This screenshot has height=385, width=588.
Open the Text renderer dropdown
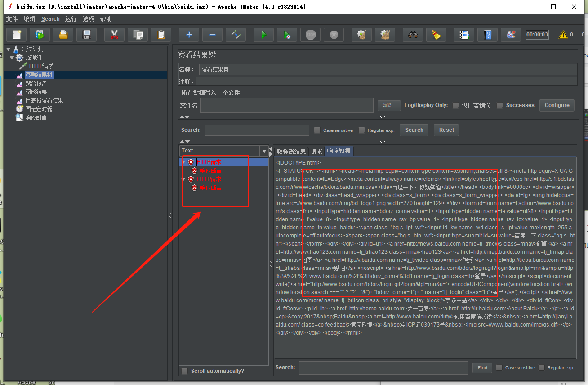263,151
